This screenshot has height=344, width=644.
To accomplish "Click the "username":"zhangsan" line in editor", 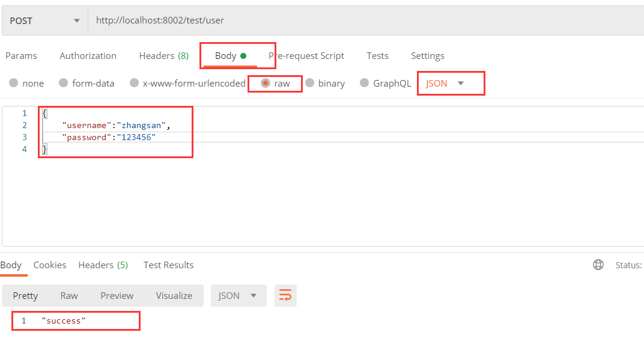I will (x=116, y=125).
